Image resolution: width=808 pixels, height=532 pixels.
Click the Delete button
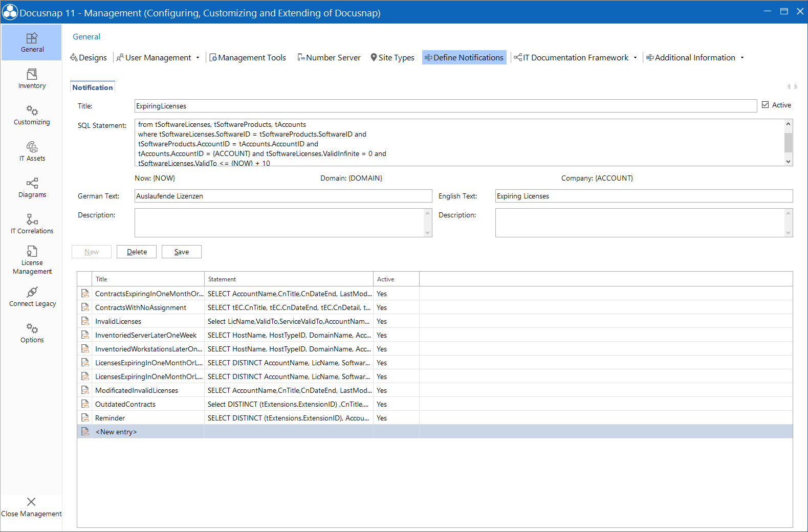click(x=137, y=252)
